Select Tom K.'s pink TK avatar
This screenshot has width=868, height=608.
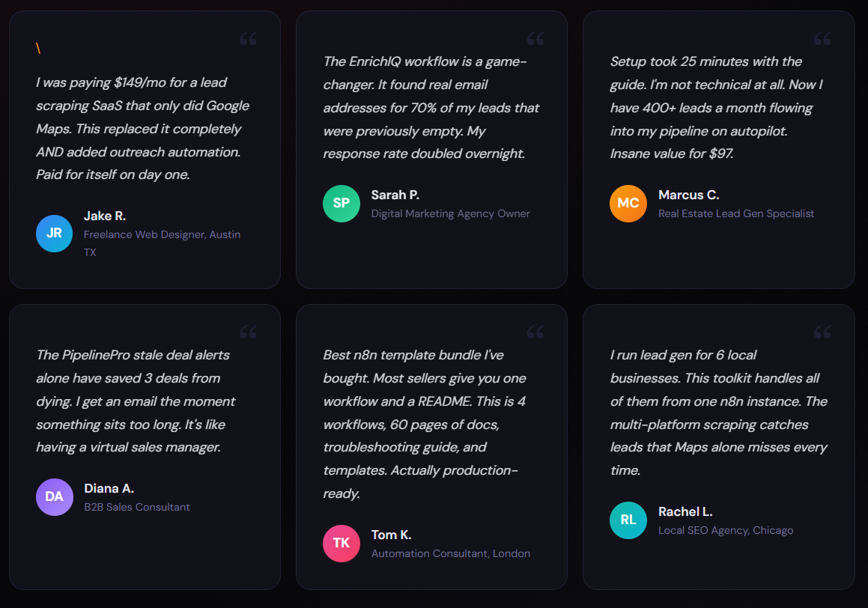(x=341, y=543)
